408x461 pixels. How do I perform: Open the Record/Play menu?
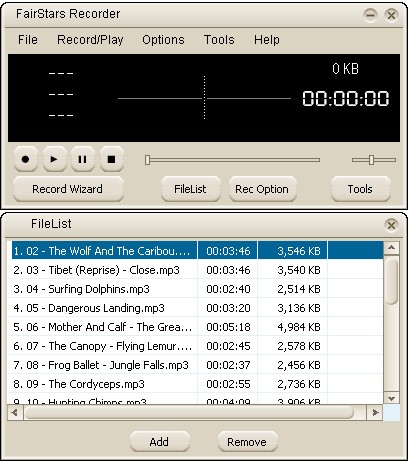(90, 40)
